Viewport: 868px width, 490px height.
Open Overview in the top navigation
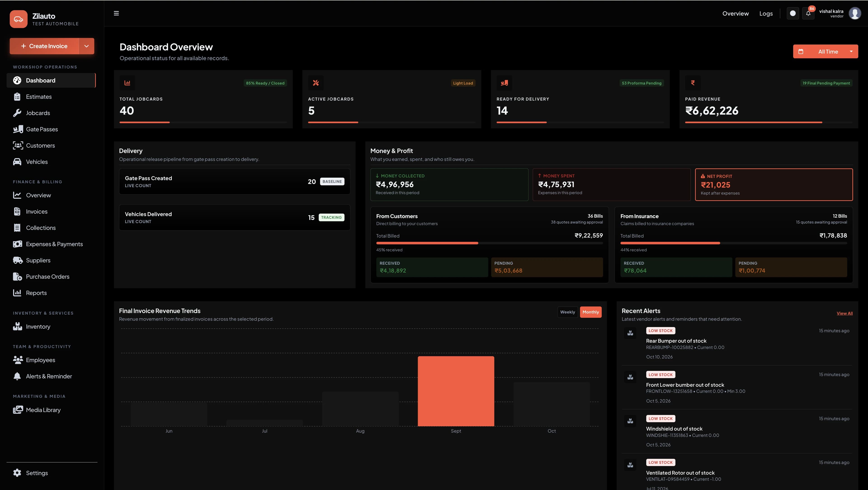click(x=736, y=14)
